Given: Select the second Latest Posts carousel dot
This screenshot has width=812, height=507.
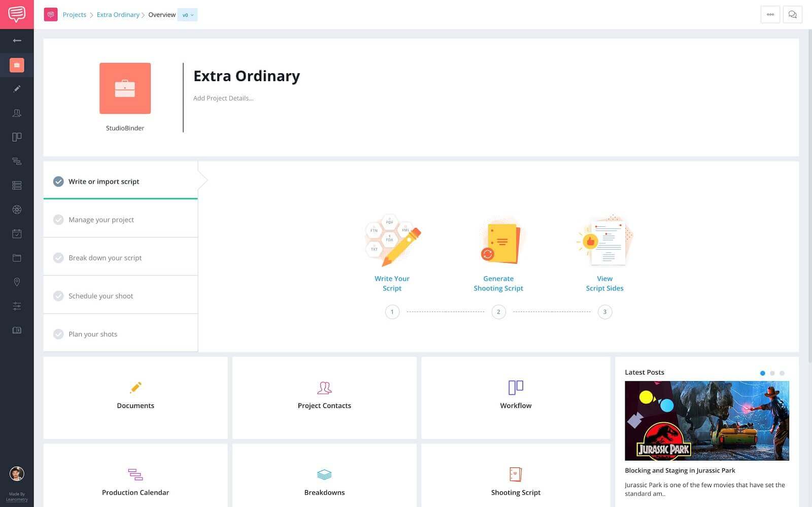Looking at the screenshot, I should pyautogui.click(x=772, y=373).
